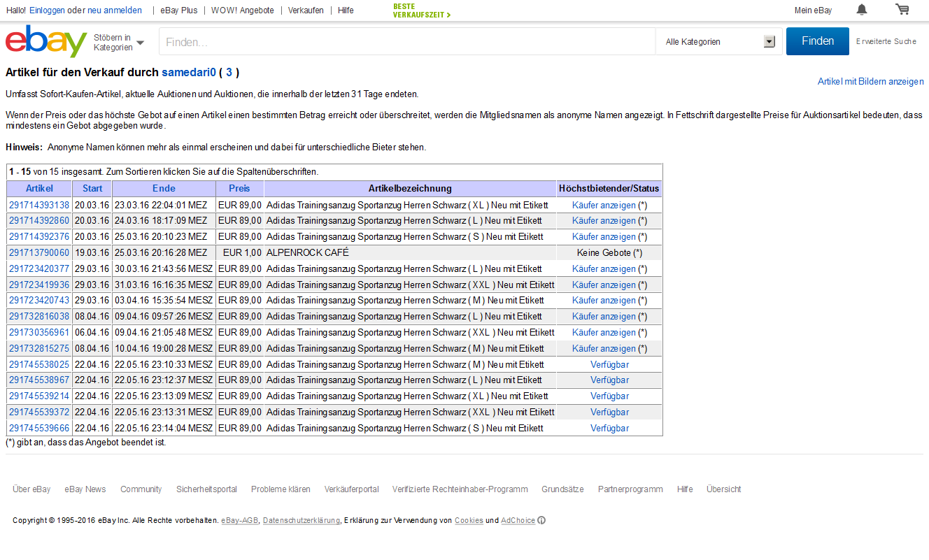The height and width of the screenshot is (560, 929).
Task: Open Partnerprogramm footer link
Action: point(630,489)
